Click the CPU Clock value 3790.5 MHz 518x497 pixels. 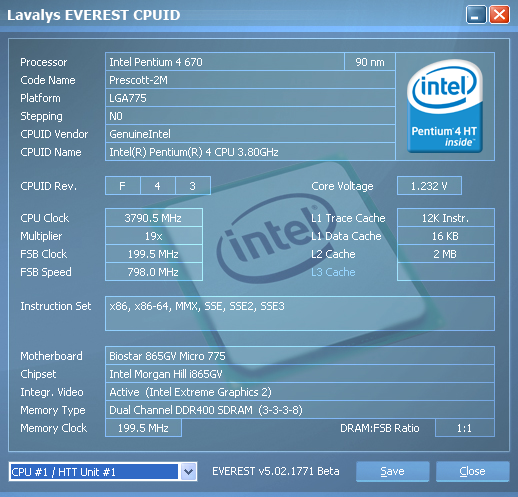(154, 218)
